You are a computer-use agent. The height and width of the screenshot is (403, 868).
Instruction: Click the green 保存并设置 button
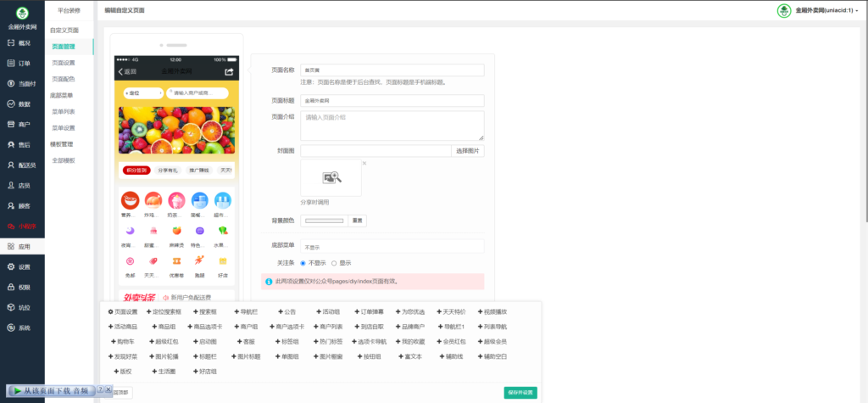pos(520,393)
